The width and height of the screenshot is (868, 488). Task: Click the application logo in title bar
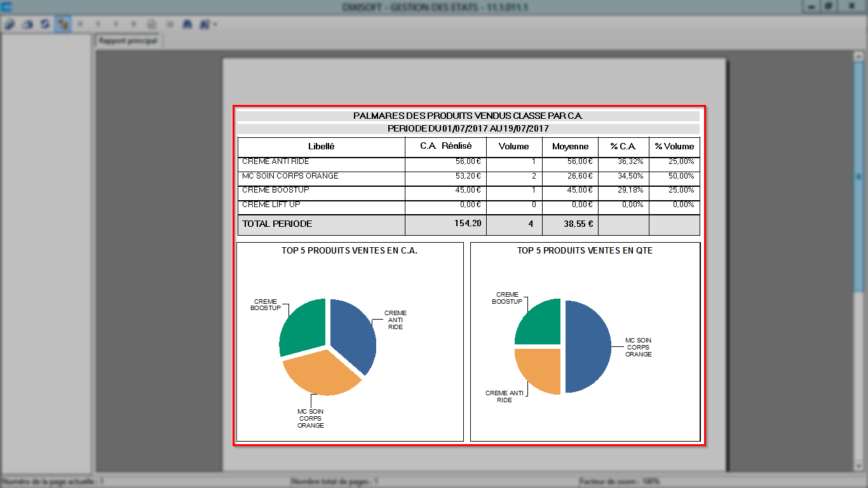point(7,6)
